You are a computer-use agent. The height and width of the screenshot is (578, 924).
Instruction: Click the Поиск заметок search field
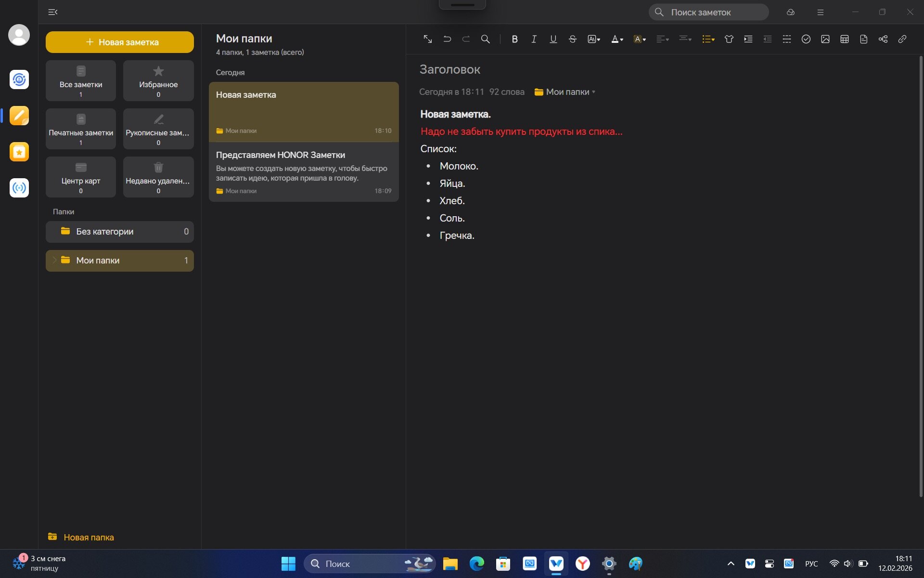709,13
